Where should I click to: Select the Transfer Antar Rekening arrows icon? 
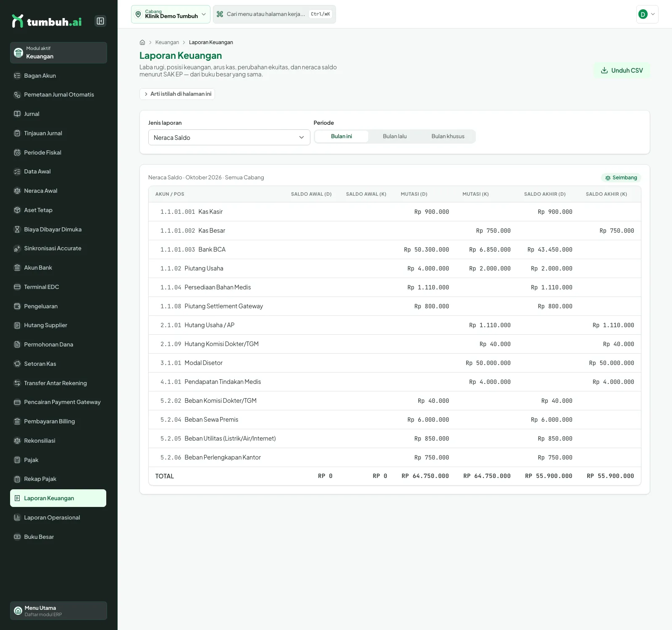point(17,383)
